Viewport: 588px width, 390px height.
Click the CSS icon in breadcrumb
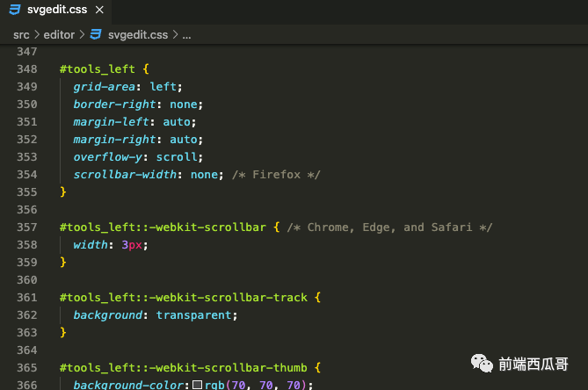point(96,34)
